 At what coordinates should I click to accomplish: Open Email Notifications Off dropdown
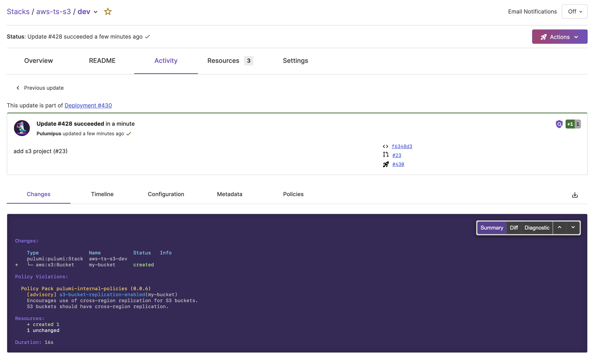tap(575, 11)
